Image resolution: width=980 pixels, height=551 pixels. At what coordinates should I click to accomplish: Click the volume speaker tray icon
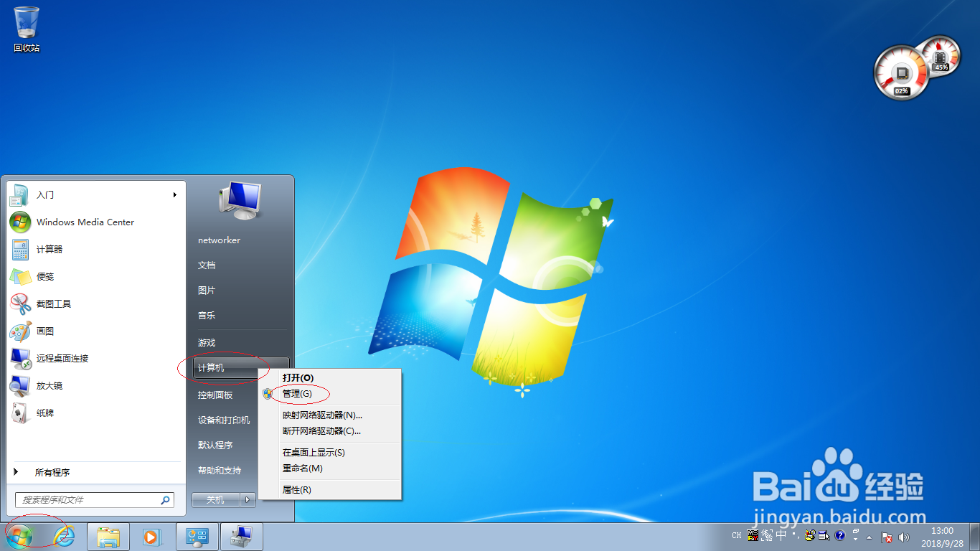click(x=903, y=537)
